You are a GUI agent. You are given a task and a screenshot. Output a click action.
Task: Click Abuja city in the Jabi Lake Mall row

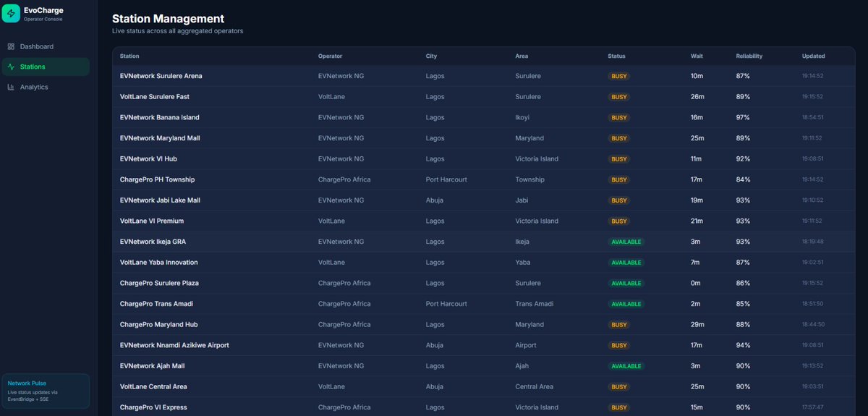pyautogui.click(x=434, y=200)
